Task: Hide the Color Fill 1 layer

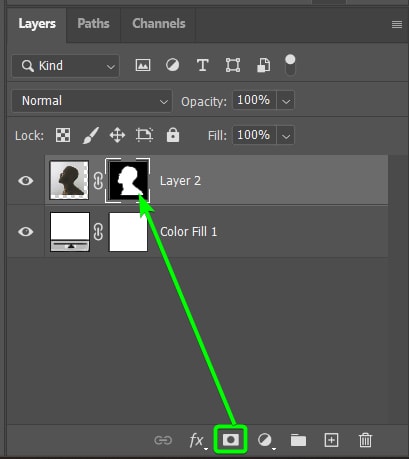Action: 26,232
